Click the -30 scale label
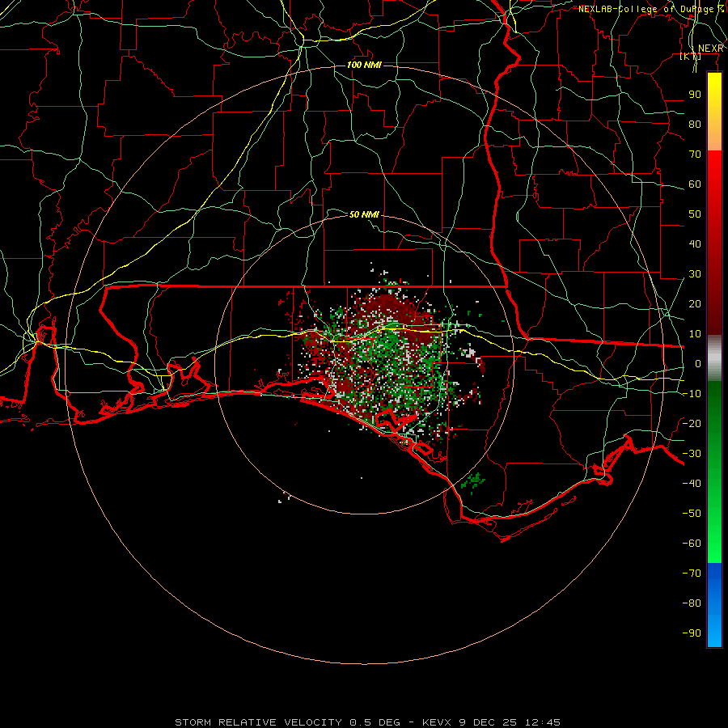Screen dimensions: 728x728 click(692, 454)
